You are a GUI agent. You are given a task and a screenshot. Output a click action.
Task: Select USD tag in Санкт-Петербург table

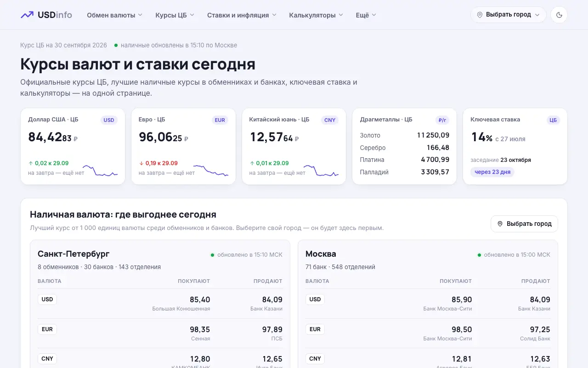(47, 299)
